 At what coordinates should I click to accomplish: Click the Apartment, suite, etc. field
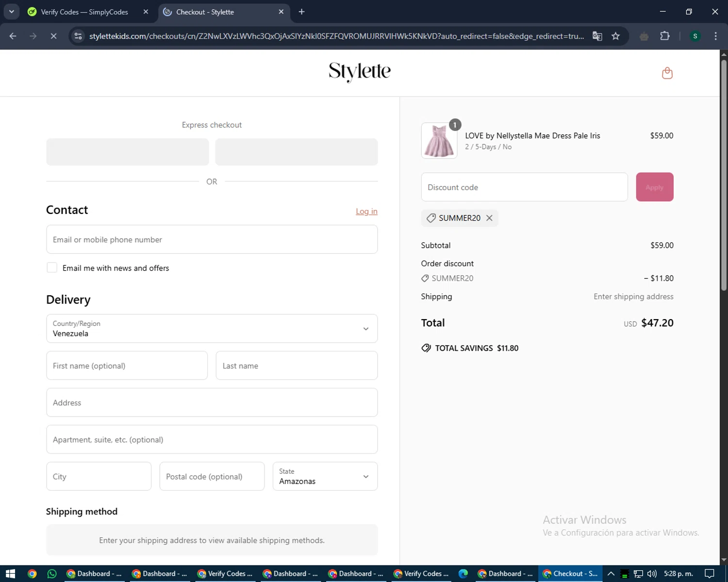pyautogui.click(x=212, y=439)
